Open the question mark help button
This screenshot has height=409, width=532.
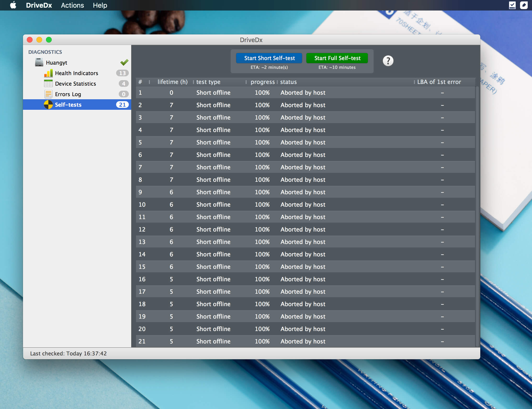tap(388, 61)
